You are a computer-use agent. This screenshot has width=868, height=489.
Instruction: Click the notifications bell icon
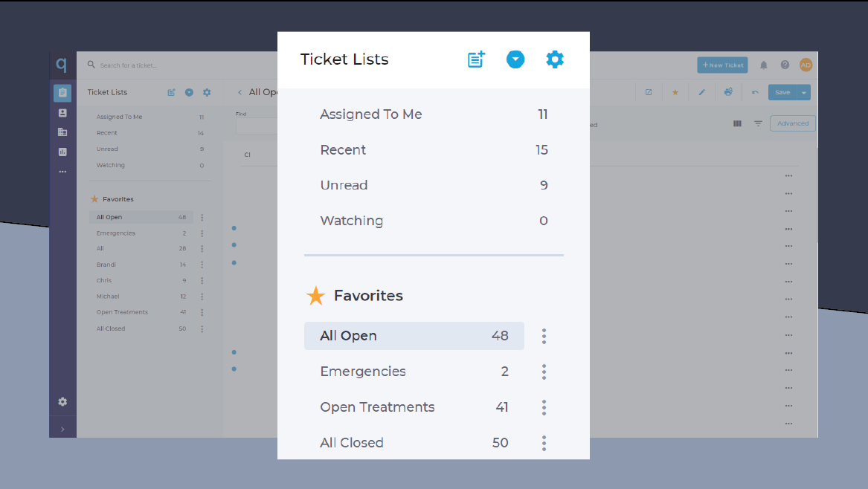763,65
